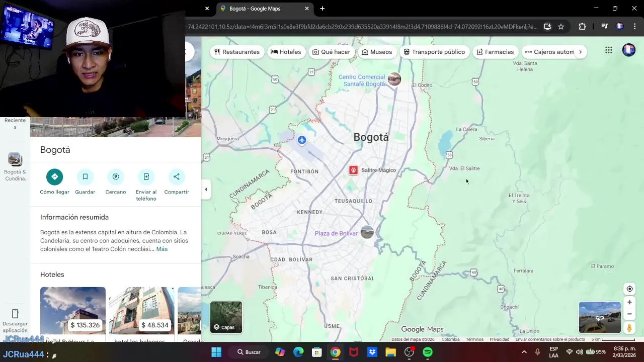Show more category chips with right arrow

tap(580, 52)
